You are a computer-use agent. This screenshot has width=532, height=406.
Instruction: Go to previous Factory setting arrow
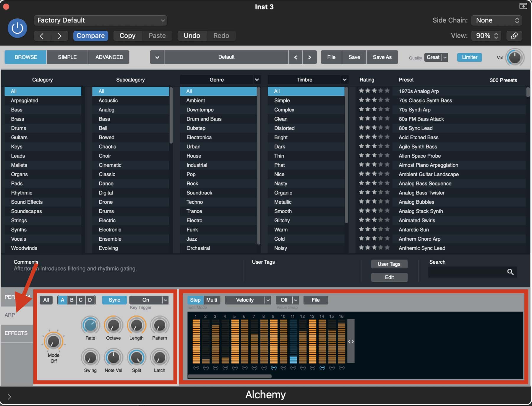pyautogui.click(x=42, y=36)
